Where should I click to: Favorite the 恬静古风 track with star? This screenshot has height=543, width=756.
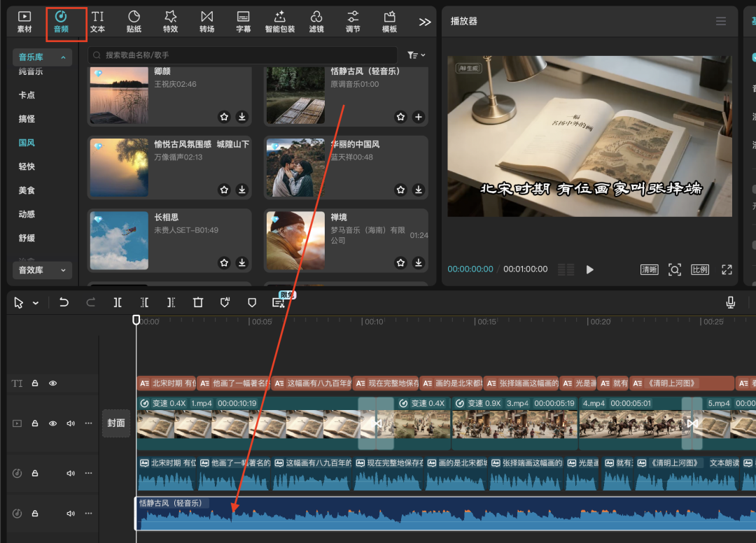click(400, 117)
